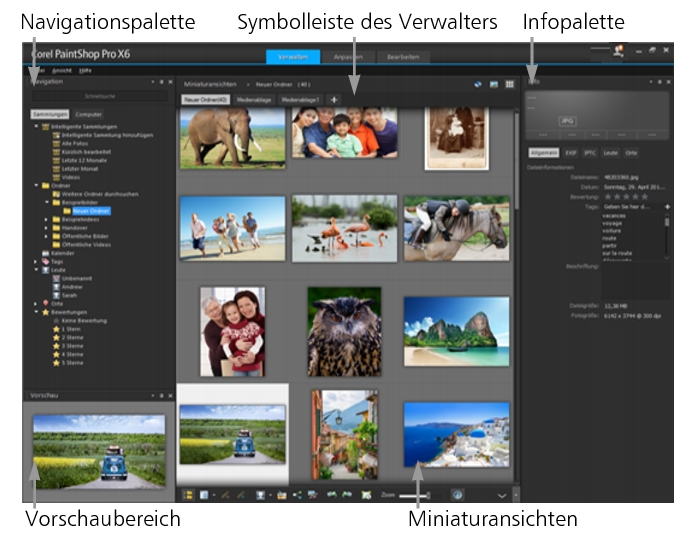Collapse the Intelligente Sammlungen tree node
This screenshot has height=540, width=696.
tap(35, 126)
